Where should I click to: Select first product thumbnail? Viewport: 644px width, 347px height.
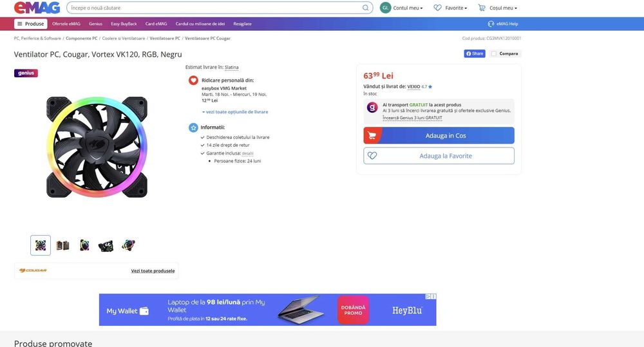41,245
